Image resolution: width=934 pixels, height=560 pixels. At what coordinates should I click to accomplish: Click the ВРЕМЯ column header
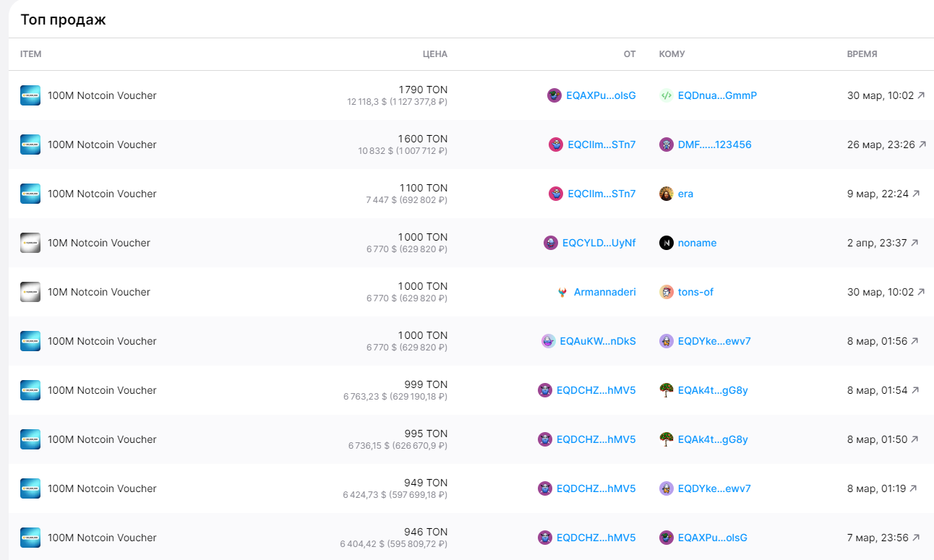pos(862,54)
